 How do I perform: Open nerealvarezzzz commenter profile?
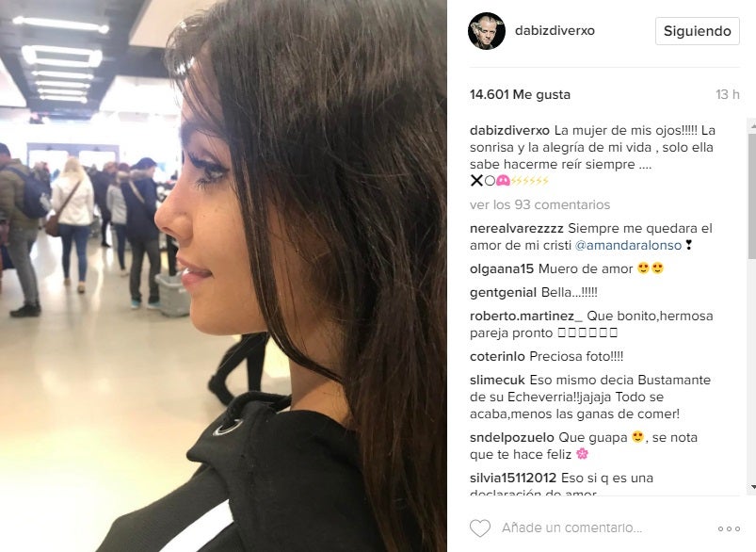coord(516,228)
